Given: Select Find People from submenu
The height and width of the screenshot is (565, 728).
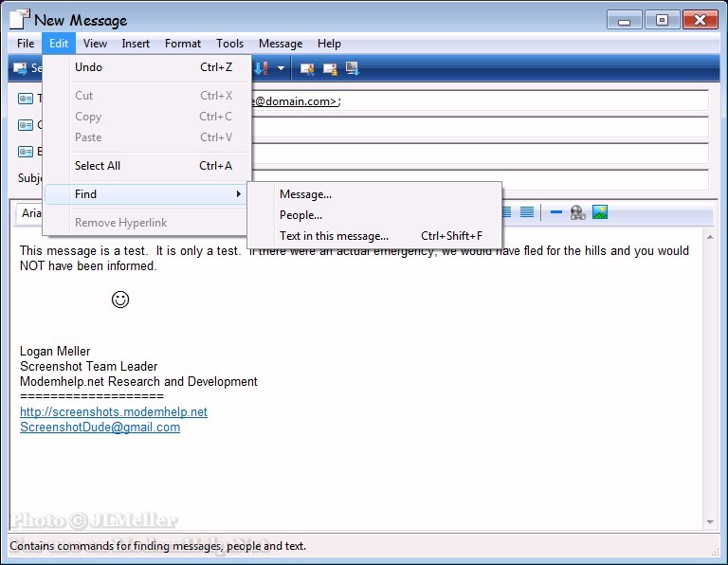Looking at the screenshot, I should pyautogui.click(x=300, y=215).
